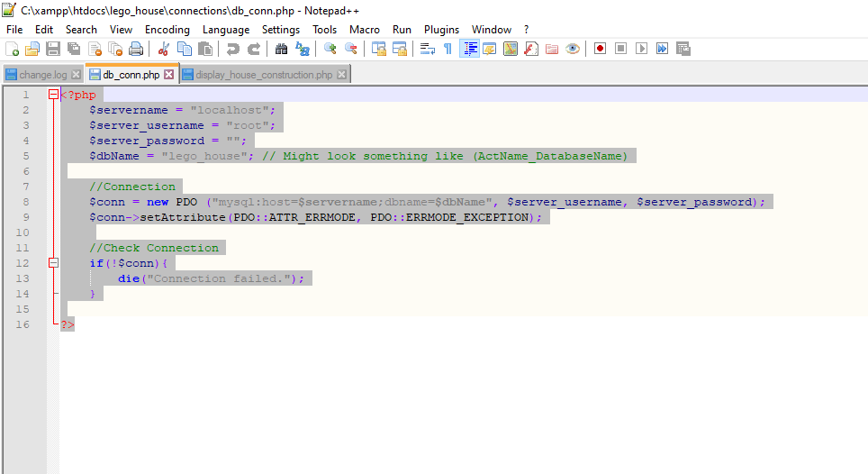Click the Cut scissors icon

[x=163, y=49]
